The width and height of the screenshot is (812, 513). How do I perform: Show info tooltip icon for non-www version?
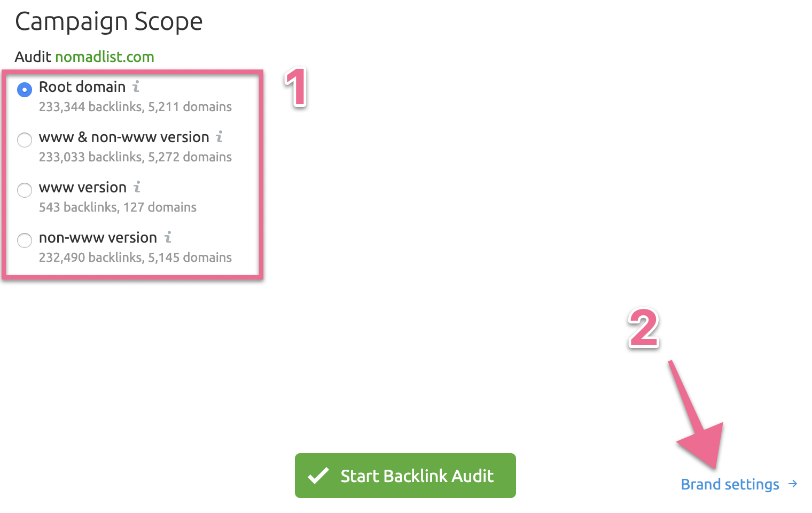coord(168,237)
